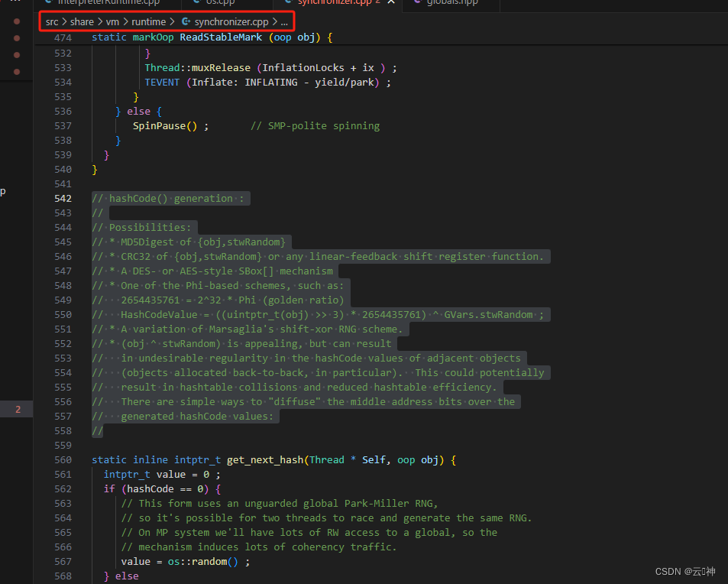
Task: Click the 'else' keyword on line 536
Action: [138, 112]
